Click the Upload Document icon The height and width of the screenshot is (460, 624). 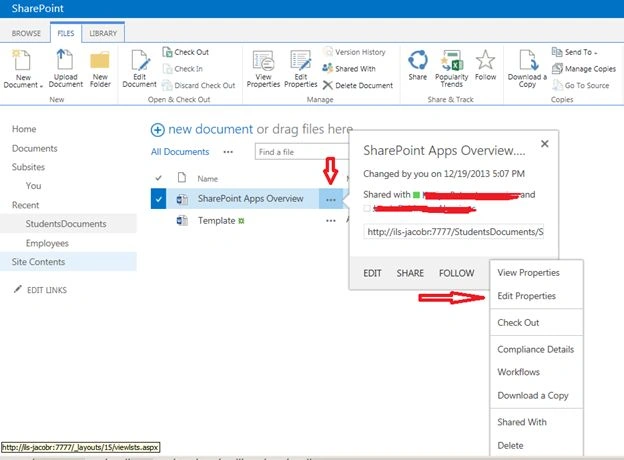point(64,59)
